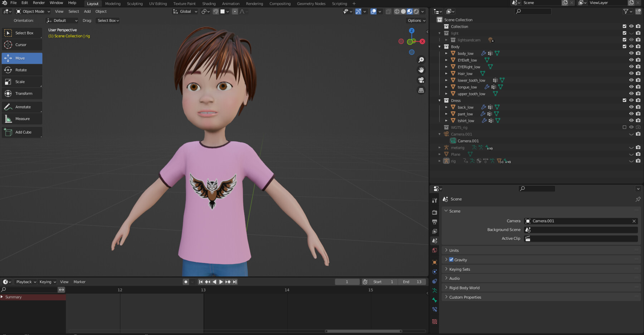Expand the rig object in the outliner

pyautogui.click(x=440, y=161)
